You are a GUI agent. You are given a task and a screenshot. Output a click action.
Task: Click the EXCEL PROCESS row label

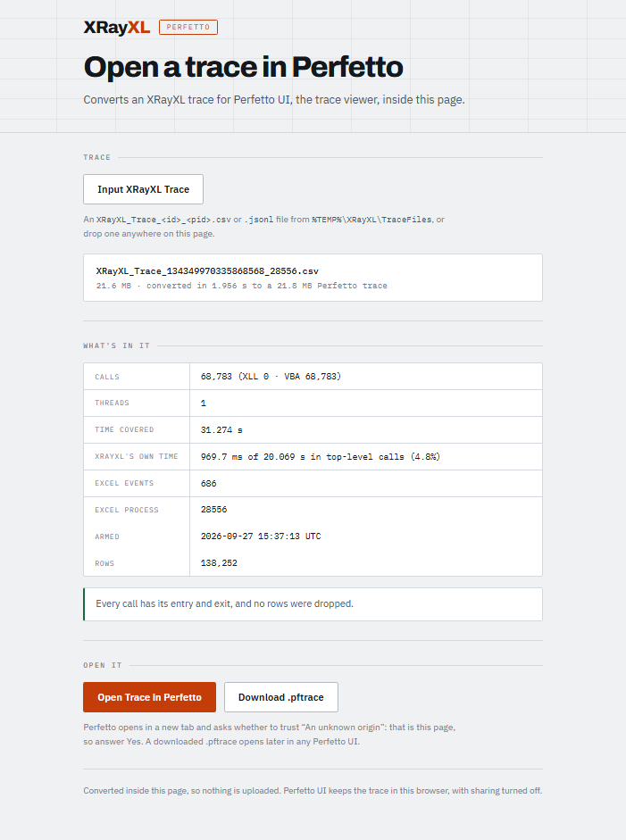pos(127,510)
